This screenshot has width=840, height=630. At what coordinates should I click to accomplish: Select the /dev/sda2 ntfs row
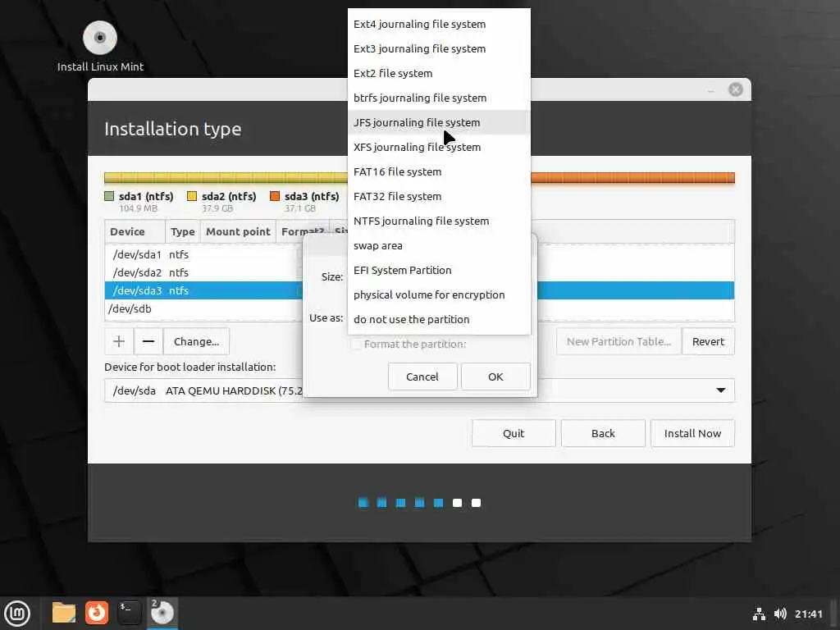(x=203, y=272)
